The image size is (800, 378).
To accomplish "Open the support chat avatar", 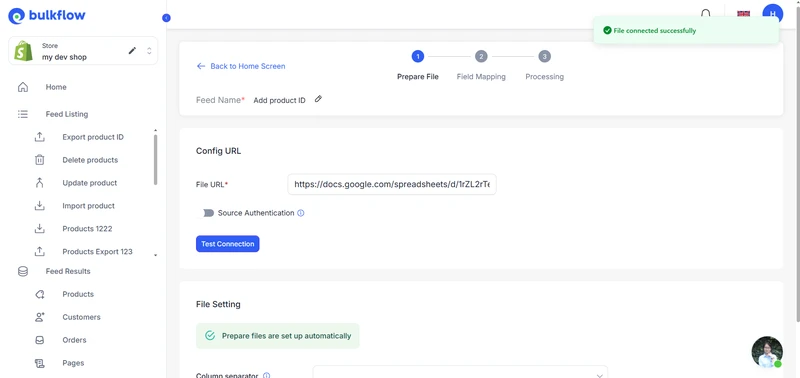I will 767,351.
